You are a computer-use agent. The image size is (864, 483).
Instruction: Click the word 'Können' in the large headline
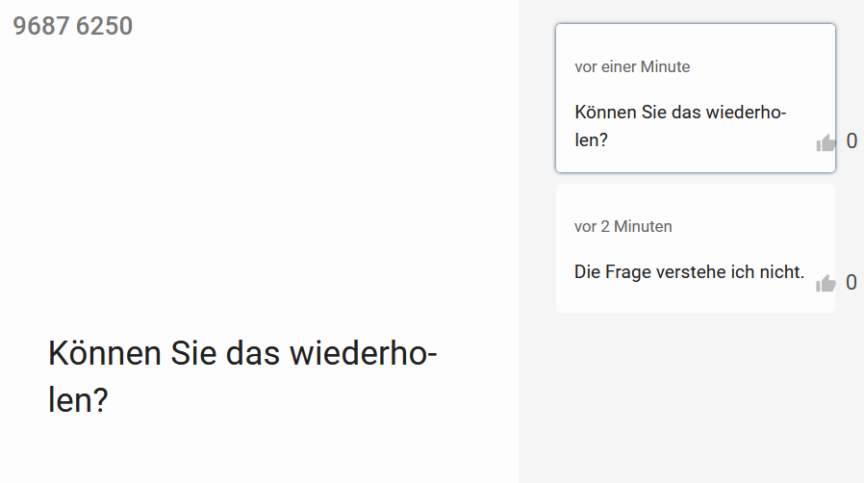[x=105, y=353]
